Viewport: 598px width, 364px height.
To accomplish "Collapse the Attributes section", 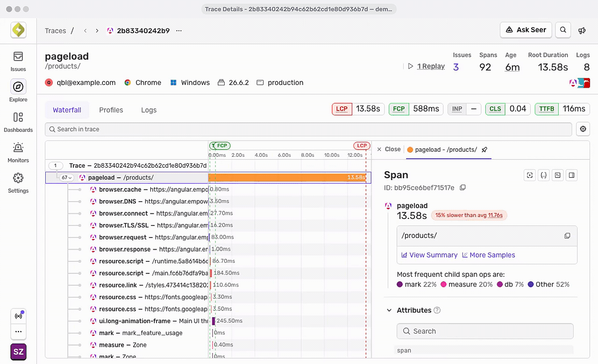I will click(389, 310).
